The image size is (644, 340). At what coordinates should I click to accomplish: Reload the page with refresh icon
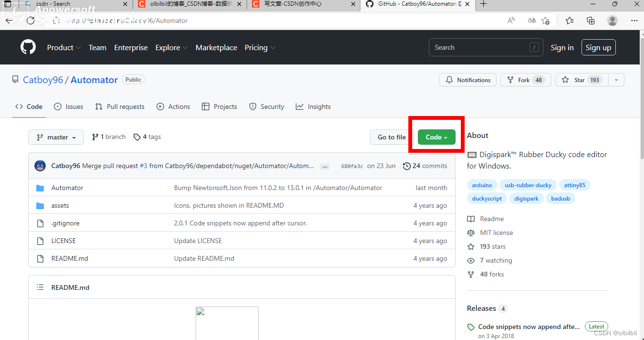click(31, 21)
